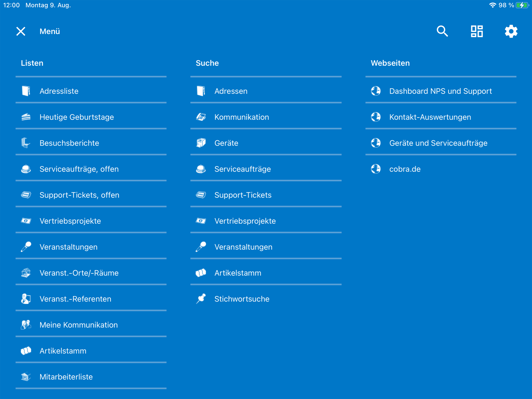532x399 pixels.
Task: Open Veranst.-Orte/-Räume list
Action: pyautogui.click(x=91, y=273)
